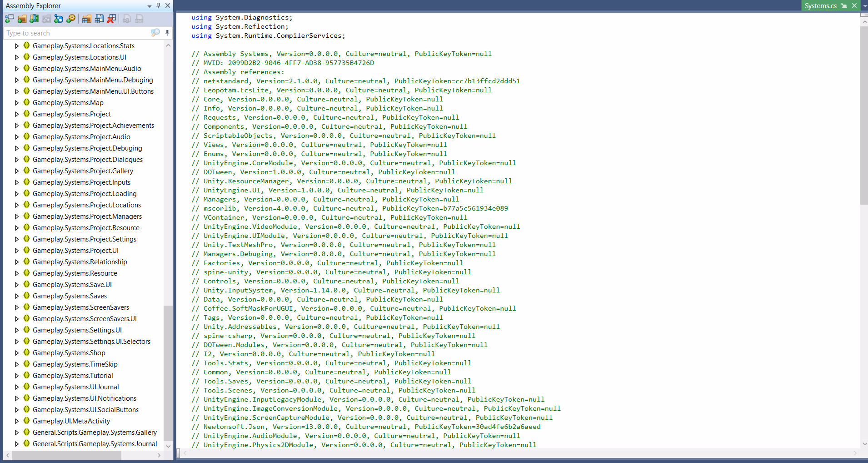Click the first add-assembly icon in toolbar
Viewport: 868px width, 463px height.
[x=10, y=19]
